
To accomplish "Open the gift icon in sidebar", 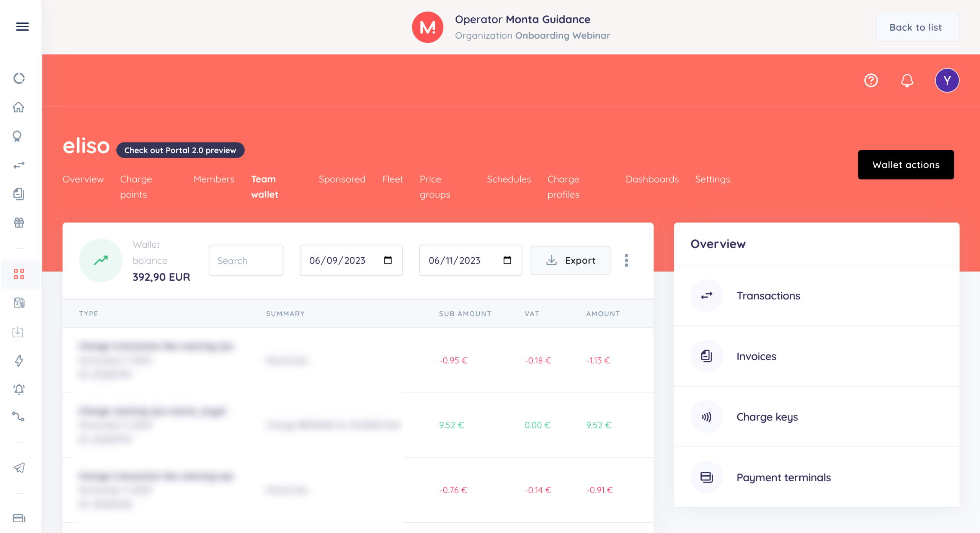I will 19,222.
